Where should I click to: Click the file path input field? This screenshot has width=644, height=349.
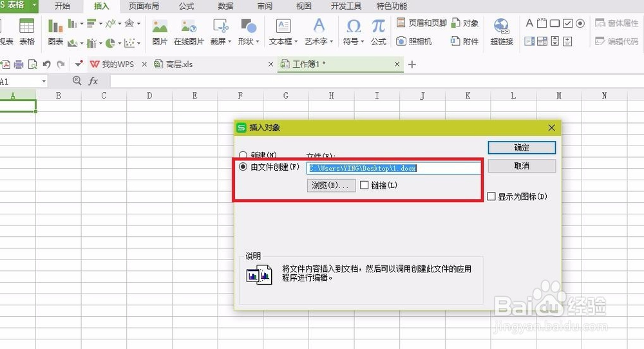pyautogui.click(x=393, y=168)
